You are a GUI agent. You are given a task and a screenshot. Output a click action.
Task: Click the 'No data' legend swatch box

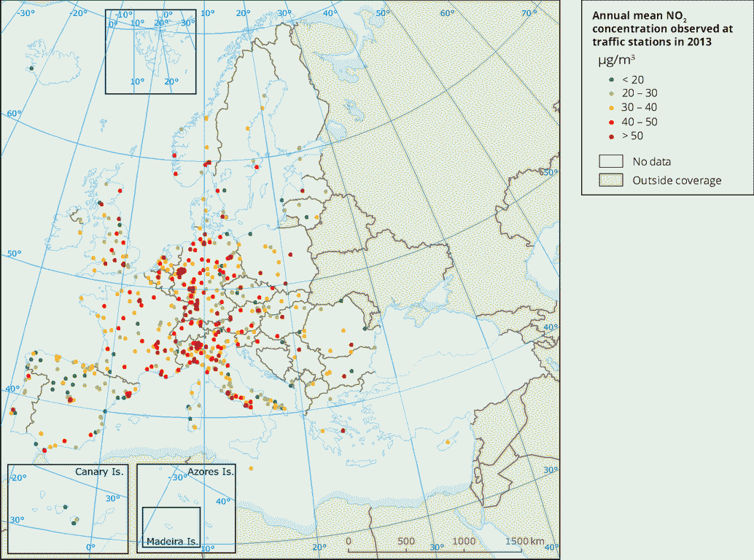[610, 161]
